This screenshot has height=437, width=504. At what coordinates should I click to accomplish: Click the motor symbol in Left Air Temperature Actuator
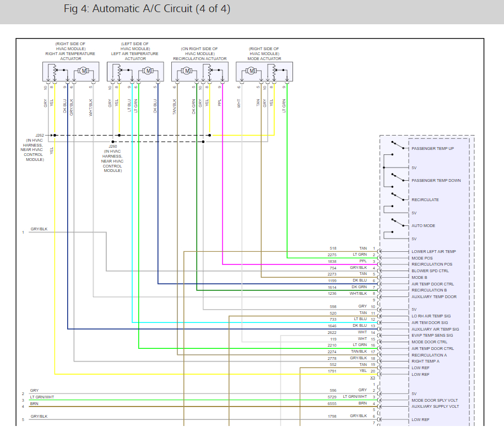point(148,71)
